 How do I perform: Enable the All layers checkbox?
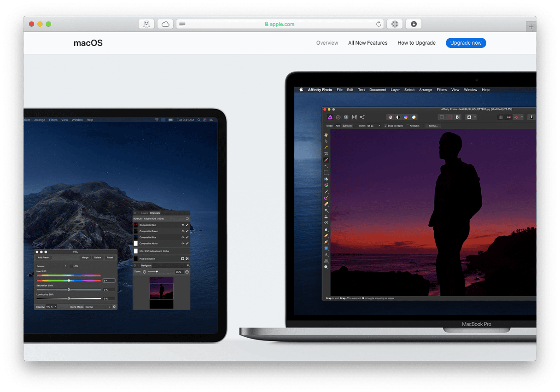click(x=408, y=126)
